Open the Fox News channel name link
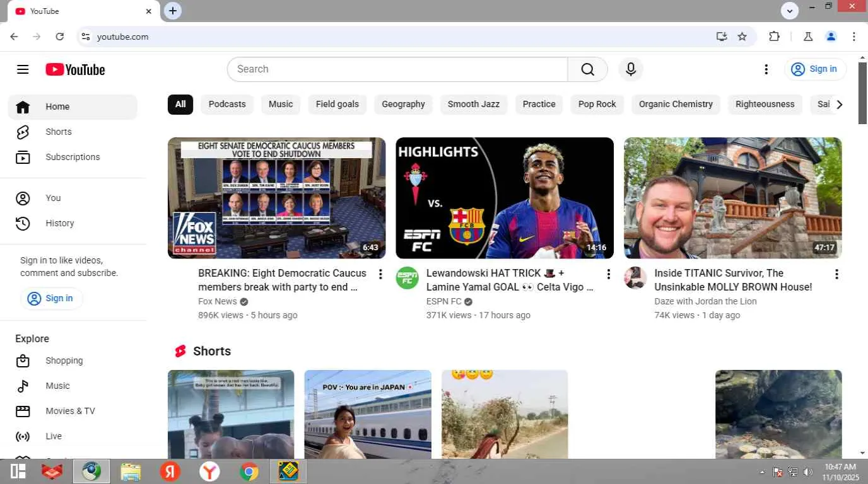This screenshot has height=484, width=868. point(218,301)
